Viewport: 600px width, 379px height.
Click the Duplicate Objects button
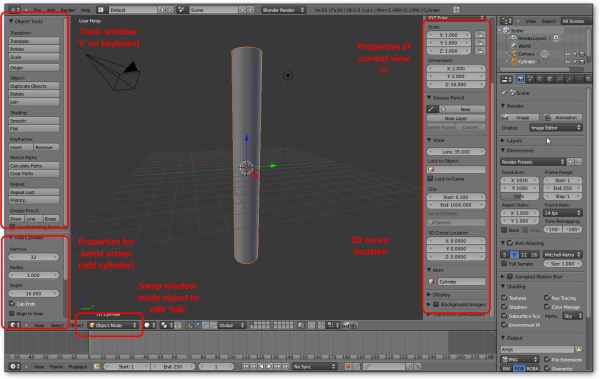tap(34, 86)
